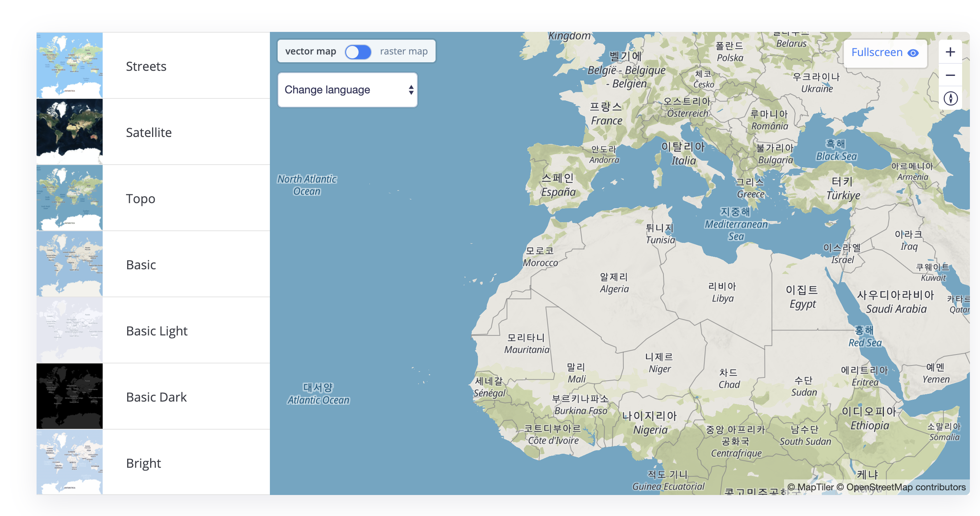Switch to Bright map style
Viewport: 980px width, 516px height.
pyautogui.click(x=143, y=463)
